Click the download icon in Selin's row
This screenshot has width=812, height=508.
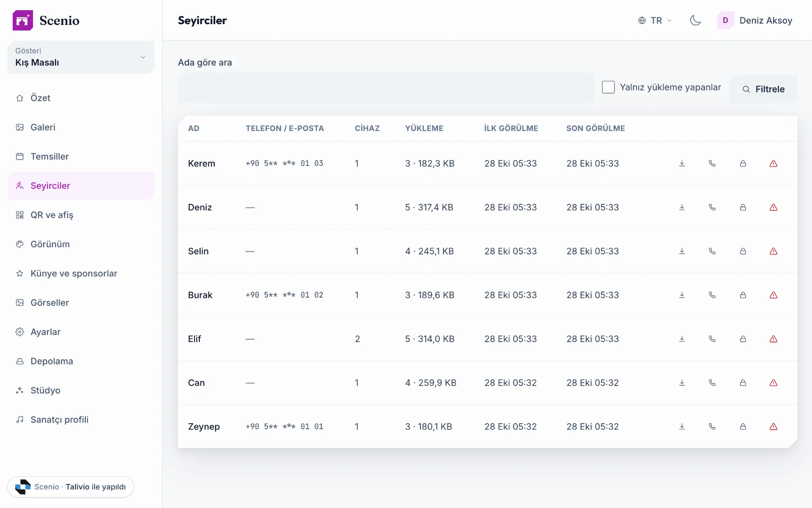click(682, 251)
